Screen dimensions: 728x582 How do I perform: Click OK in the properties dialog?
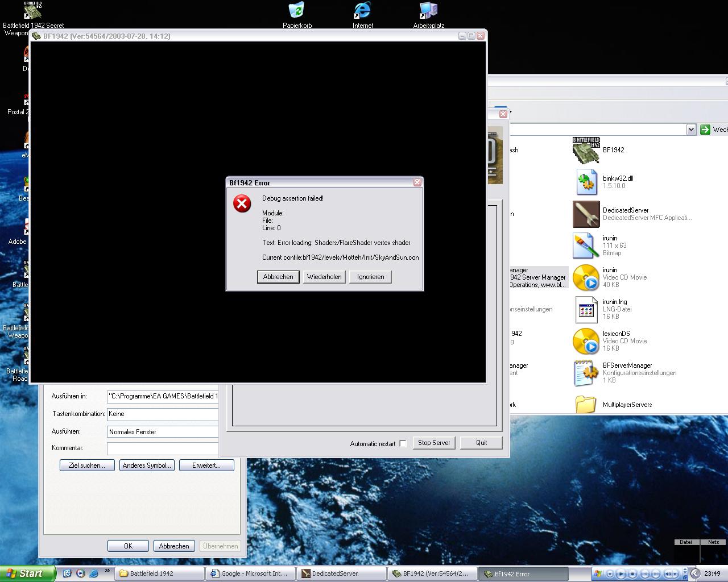pos(128,546)
